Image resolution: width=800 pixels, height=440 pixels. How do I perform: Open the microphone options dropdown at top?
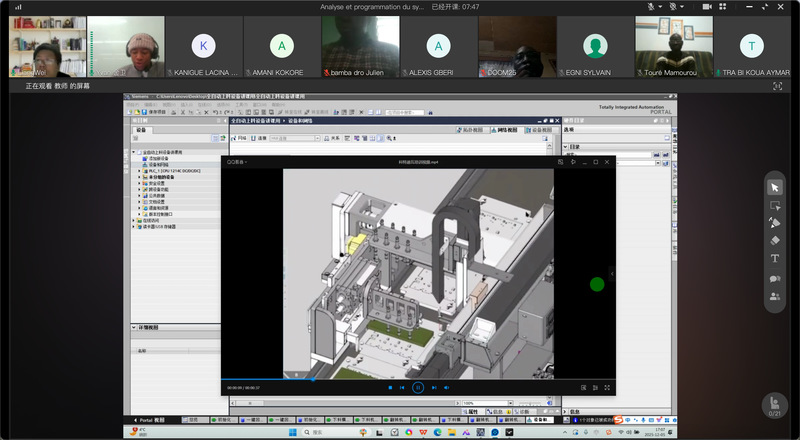[662, 7]
